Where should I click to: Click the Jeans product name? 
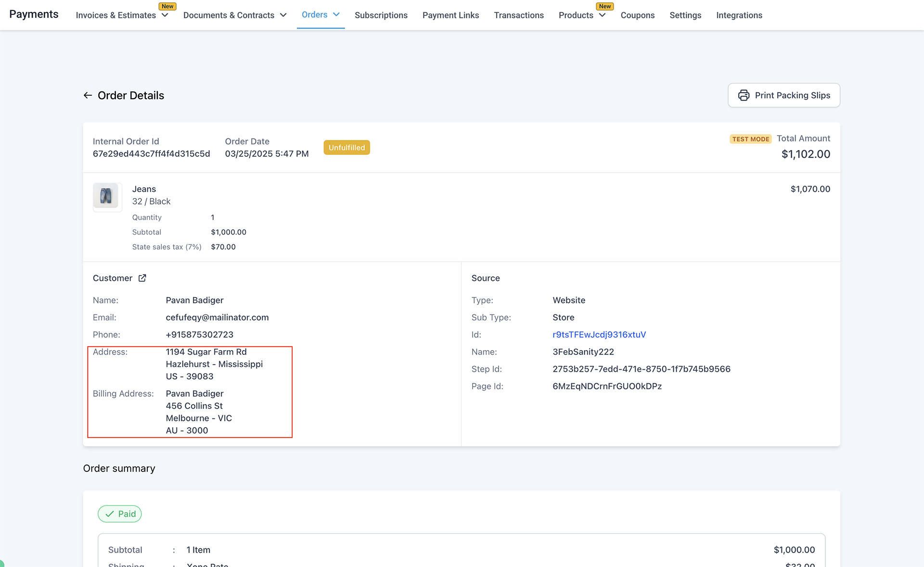click(x=144, y=189)
